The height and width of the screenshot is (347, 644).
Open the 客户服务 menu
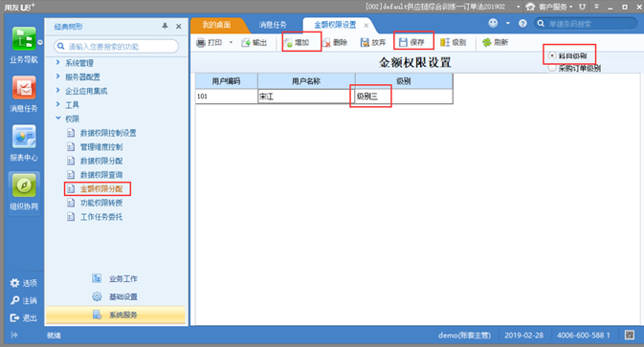click(x=549, y=7)
